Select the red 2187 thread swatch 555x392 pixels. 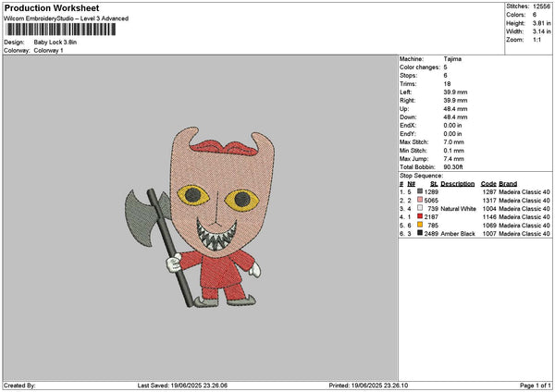[420, 217]
